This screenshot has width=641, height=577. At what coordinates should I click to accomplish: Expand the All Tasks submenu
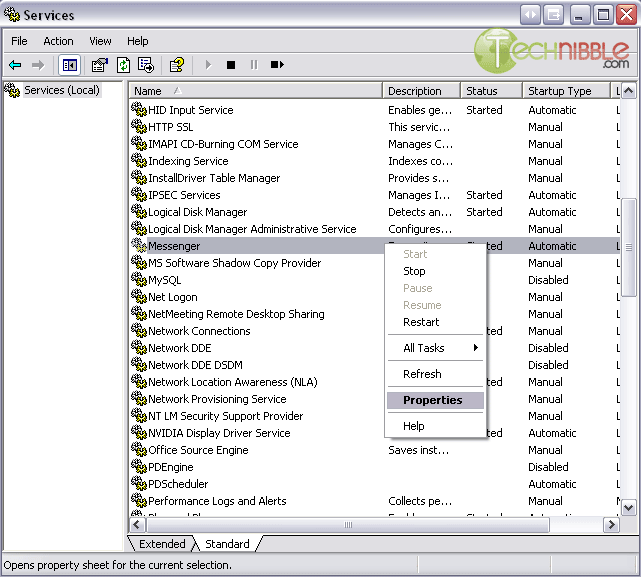coord(435,348)
